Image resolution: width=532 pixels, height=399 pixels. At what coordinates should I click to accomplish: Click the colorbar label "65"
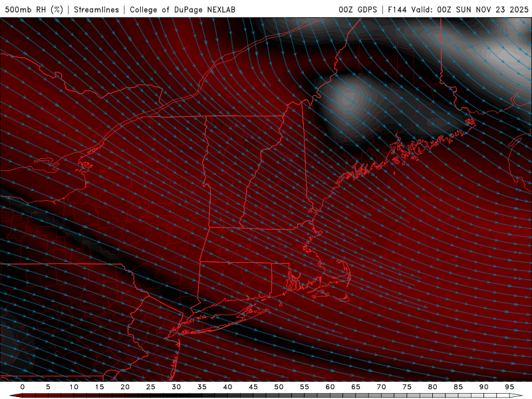(355, 387)
